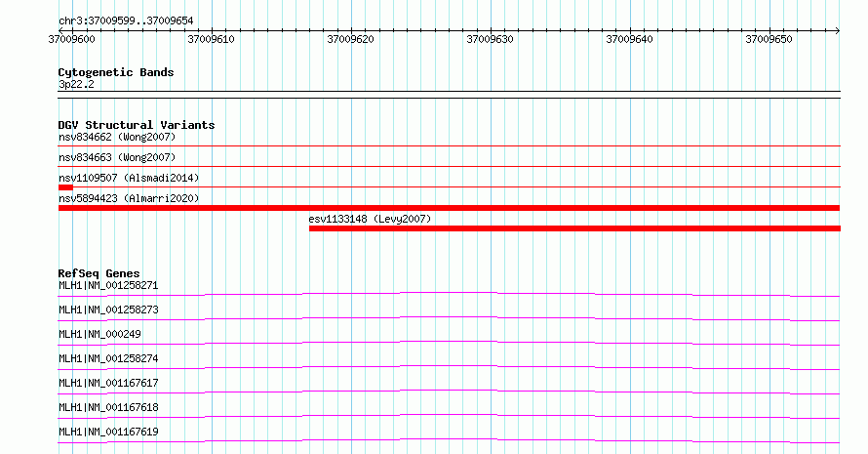868x454 pixels.
Task: Open transcript MLH1|NM_001258274
Action: (108, 358)
